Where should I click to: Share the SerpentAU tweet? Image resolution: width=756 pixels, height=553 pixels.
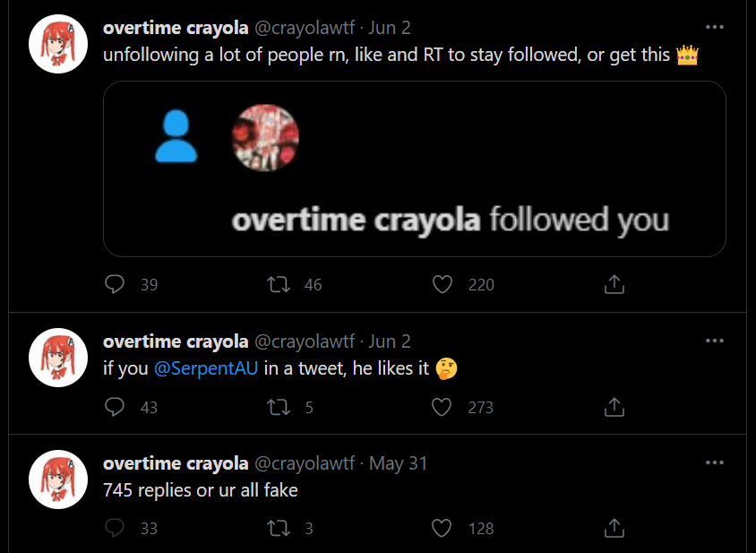614,407
